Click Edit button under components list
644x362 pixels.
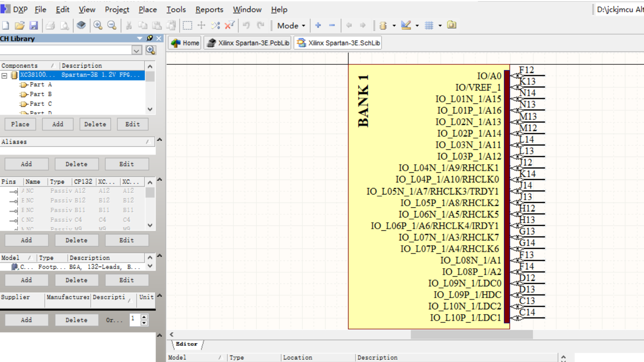click(133, 124)
